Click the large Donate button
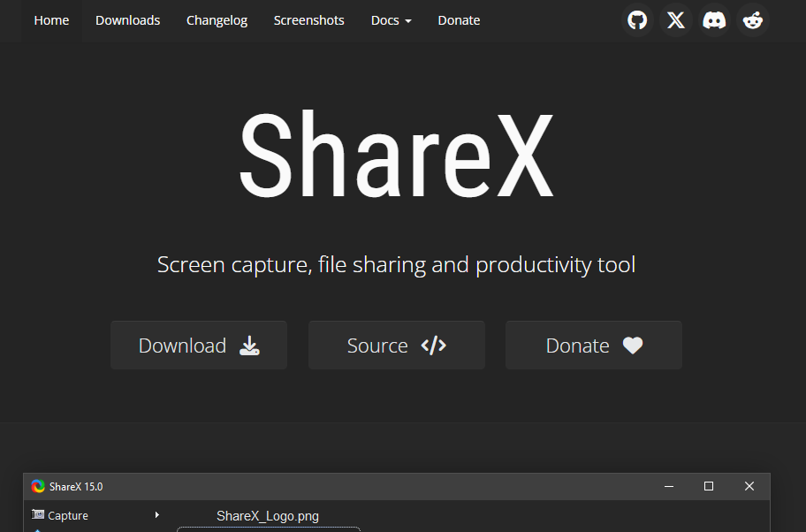This screenshot has width=806, height=532. [x=594, y=345]
